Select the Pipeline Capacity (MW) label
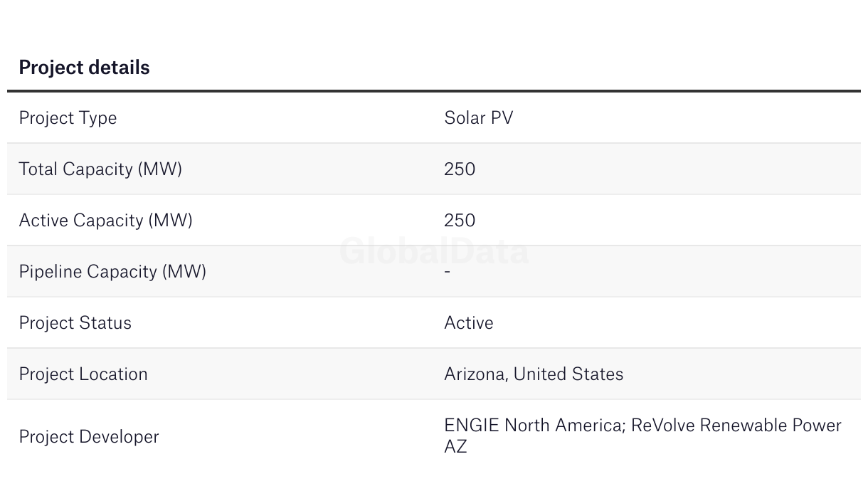Viewport: 868px width, 501px height. (112, 272)
